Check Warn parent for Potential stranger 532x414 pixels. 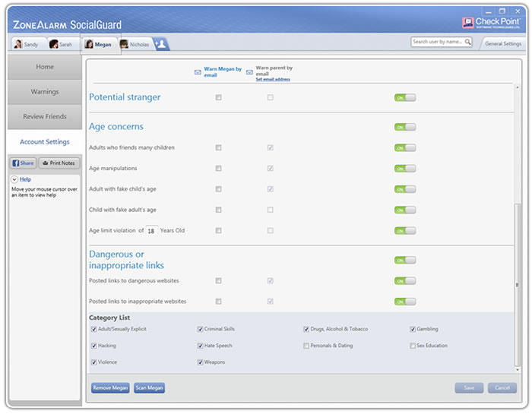270,98
